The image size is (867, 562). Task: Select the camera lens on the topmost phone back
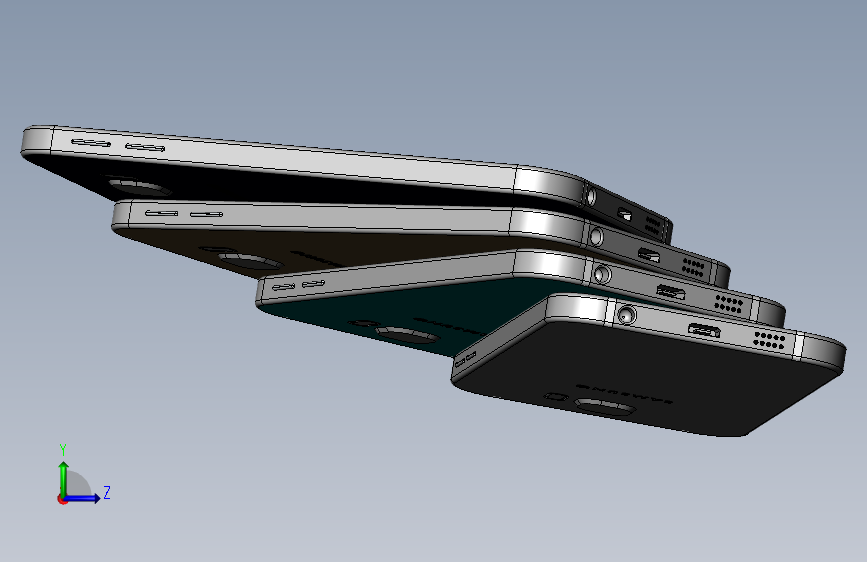click(139, 186)
